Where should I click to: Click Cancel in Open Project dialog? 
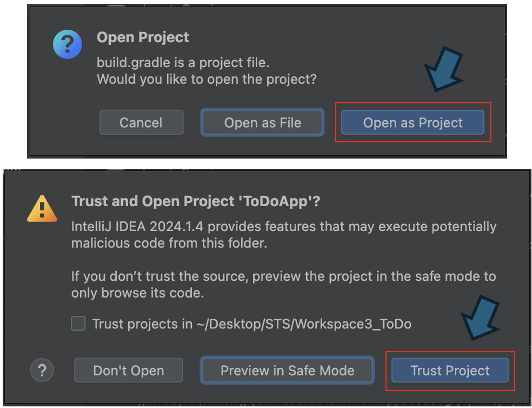(142, 122)
